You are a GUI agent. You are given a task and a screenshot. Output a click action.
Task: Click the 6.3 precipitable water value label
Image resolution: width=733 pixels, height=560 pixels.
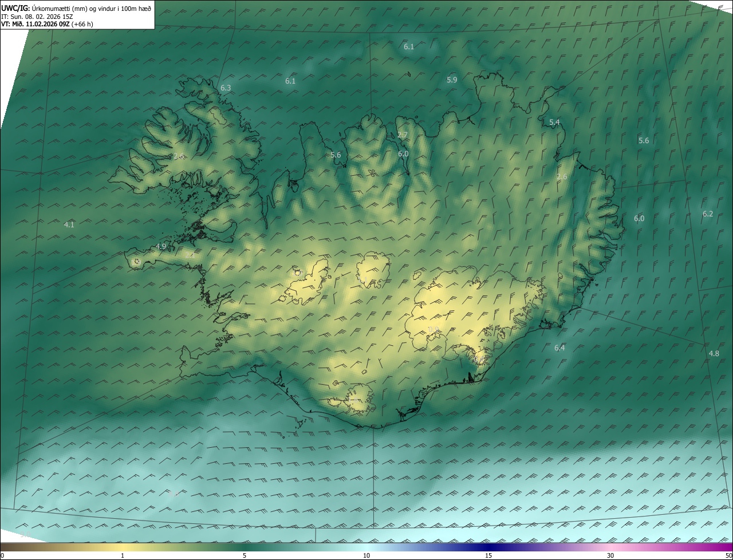[226, 88]
